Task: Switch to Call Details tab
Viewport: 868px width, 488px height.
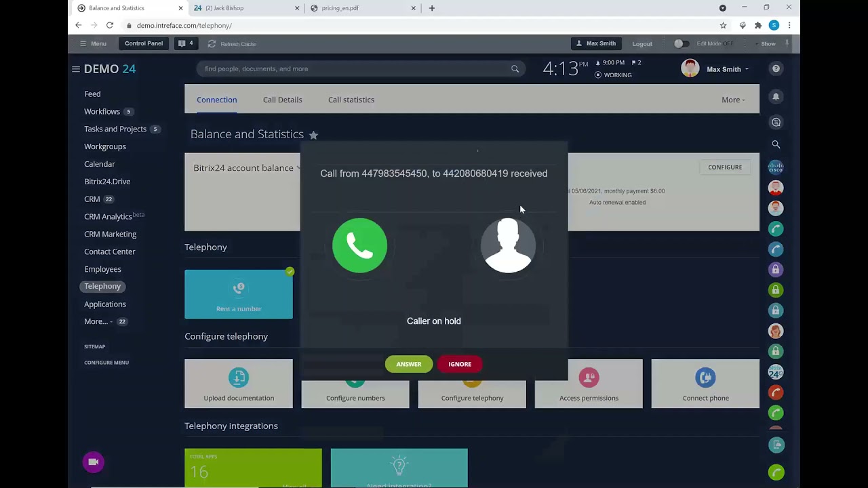Action: 283,100
